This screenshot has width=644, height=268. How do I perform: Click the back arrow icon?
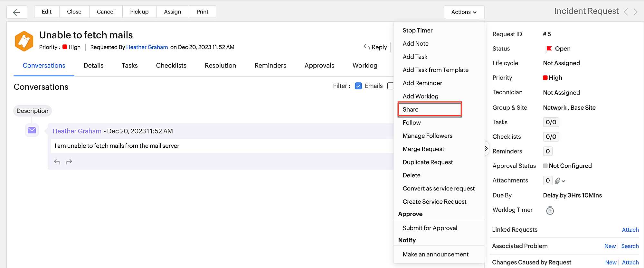click(x=16, y=12)
